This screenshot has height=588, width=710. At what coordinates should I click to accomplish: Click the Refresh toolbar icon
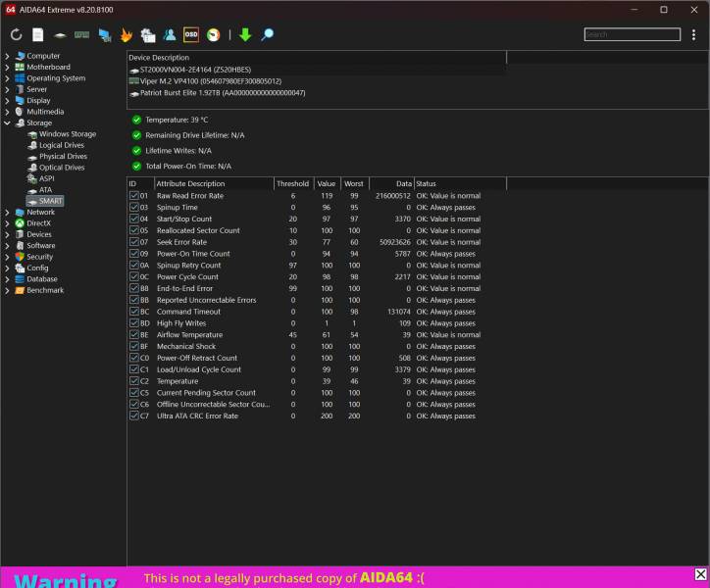[16, 35]
